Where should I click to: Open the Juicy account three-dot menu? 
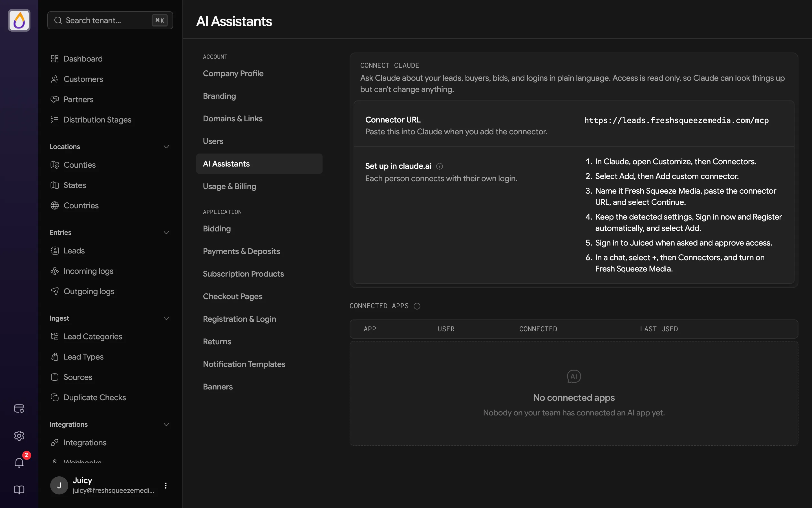coord(166,485)
